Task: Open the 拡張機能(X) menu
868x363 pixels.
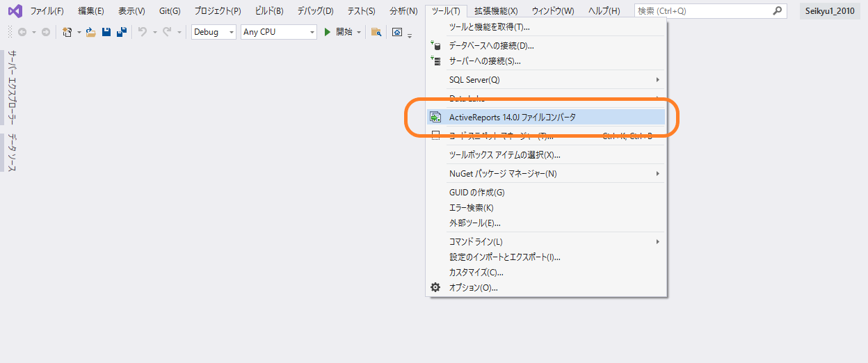Action: [x=496, y=11]
